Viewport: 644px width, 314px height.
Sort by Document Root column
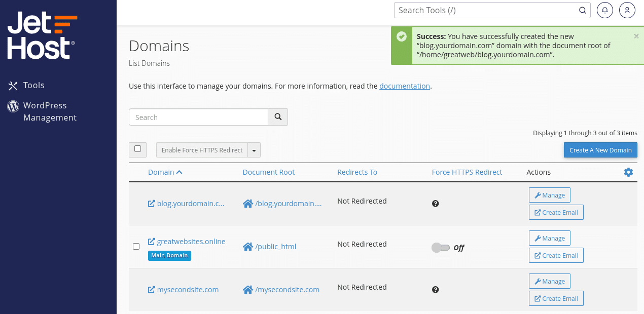point(269,172)
